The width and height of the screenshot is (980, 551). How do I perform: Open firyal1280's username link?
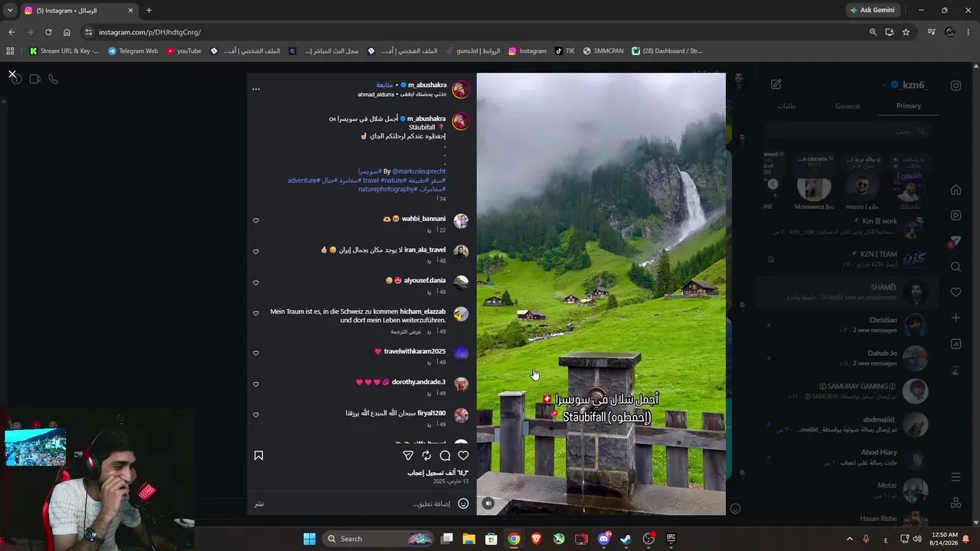431,413
